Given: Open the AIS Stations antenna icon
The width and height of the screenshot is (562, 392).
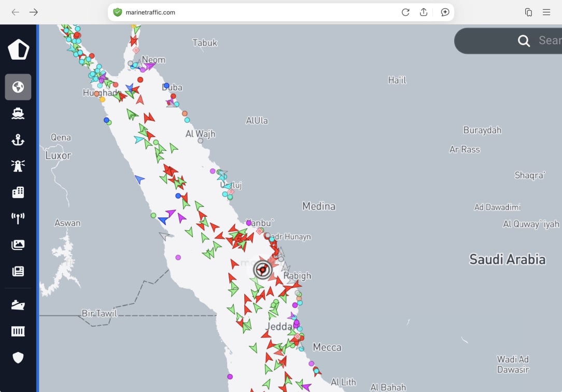Looking at the screenshot, I should 18,218.
